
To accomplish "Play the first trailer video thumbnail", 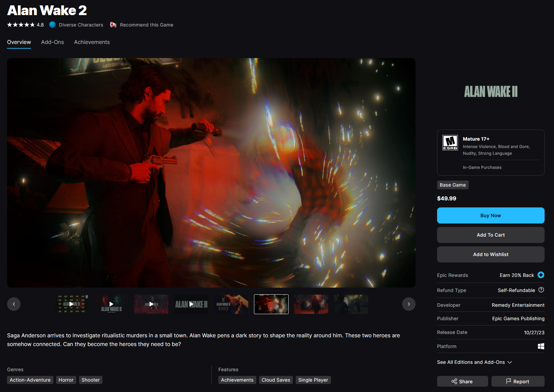I will (x=71, y=304).
